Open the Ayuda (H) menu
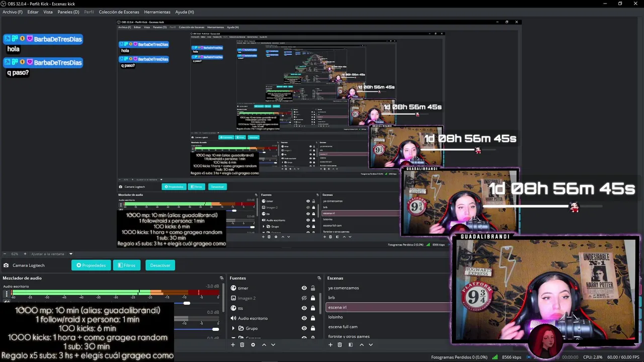Viewport: 644px width, 362px height. tap(185, 12)
